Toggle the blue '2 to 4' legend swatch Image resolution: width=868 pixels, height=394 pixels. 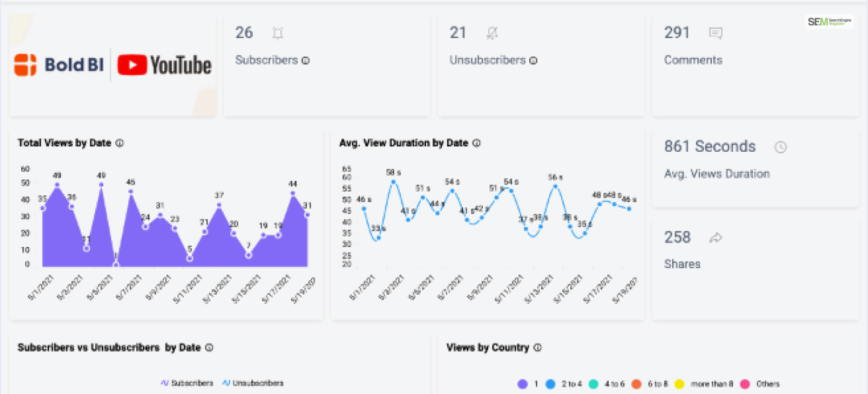pyautogui.click(x=550, y=384)
